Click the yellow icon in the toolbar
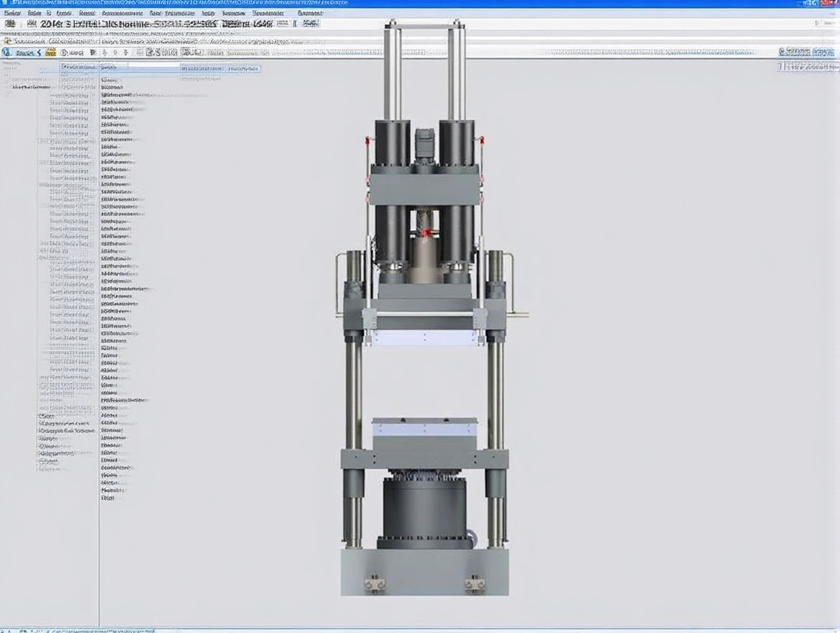Screen dimensions: 840x633 click(51, 53)
